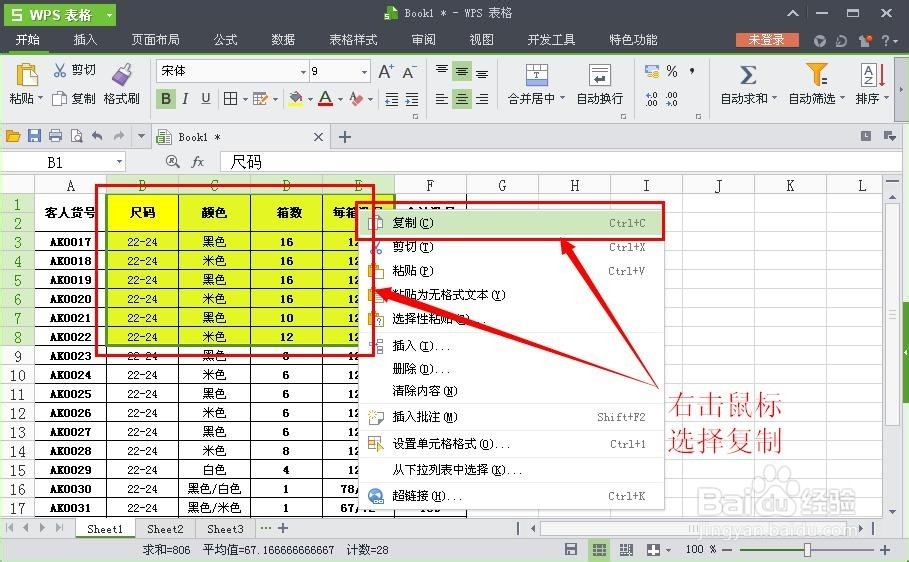The image size is (909, 562).
Task: Open the Name Box B1 dropdown arrow
Action: point(119,162)
